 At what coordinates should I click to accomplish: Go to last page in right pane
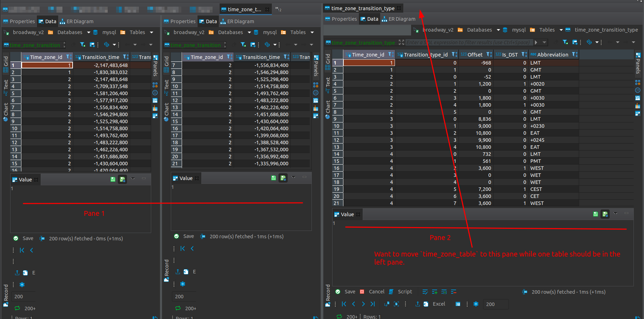tap(373, 304)
